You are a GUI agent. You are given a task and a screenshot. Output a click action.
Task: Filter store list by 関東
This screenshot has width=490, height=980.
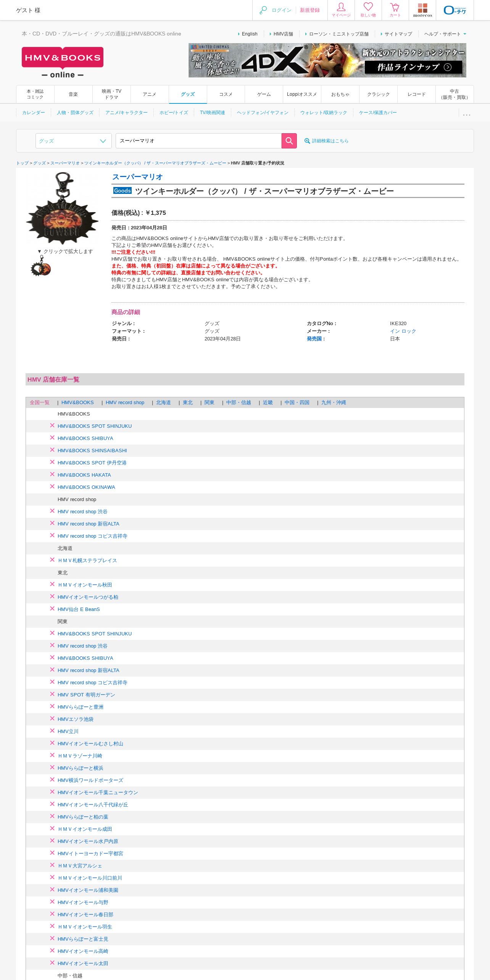209,402
